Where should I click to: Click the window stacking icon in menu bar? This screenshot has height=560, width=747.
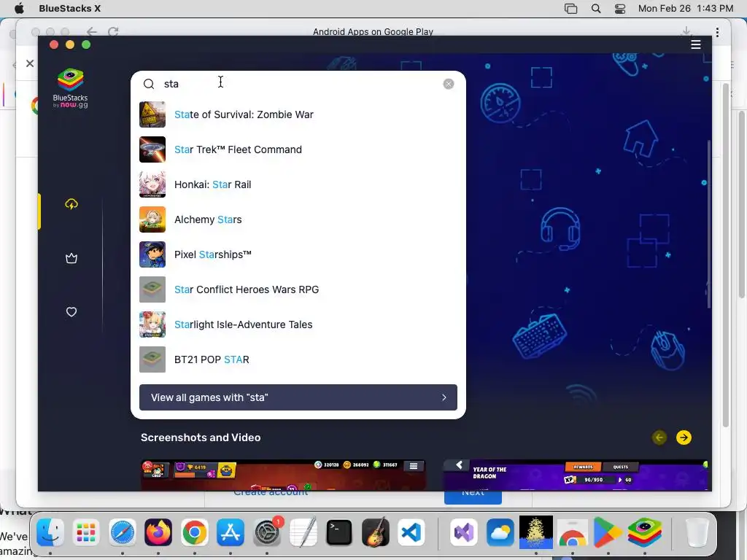coord(570,9)
